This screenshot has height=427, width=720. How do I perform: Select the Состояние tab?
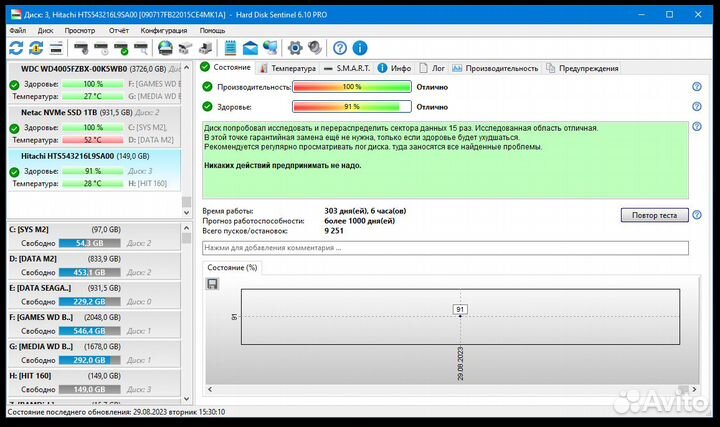(x=225, y=67)
